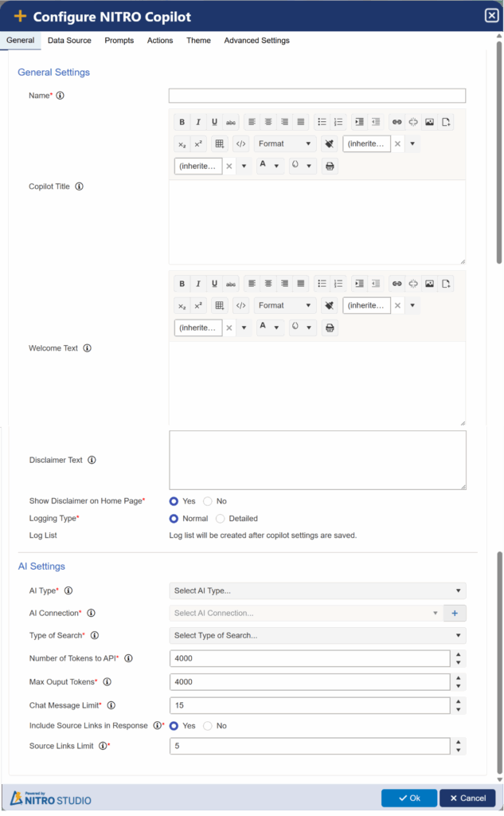Click into the Disclaimer Text area
504x816 pixels.
tap(318, 460)
